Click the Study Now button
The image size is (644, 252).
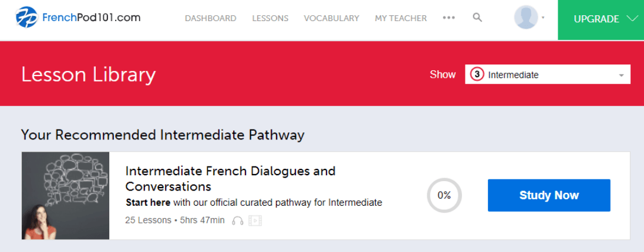[549, 196]
